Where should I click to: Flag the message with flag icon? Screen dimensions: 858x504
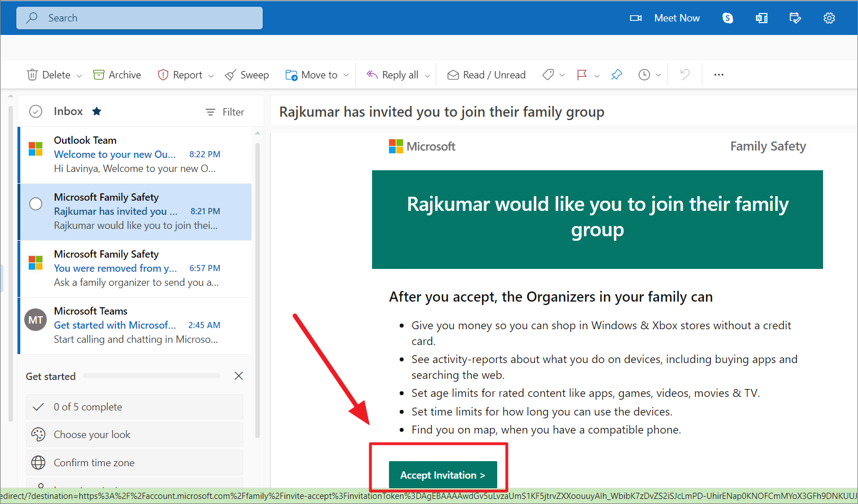(582, 75)
